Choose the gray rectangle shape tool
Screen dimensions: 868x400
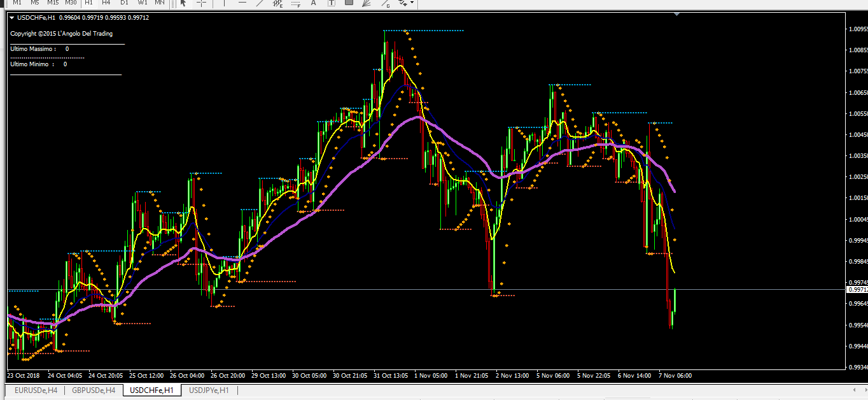[349, 3]
